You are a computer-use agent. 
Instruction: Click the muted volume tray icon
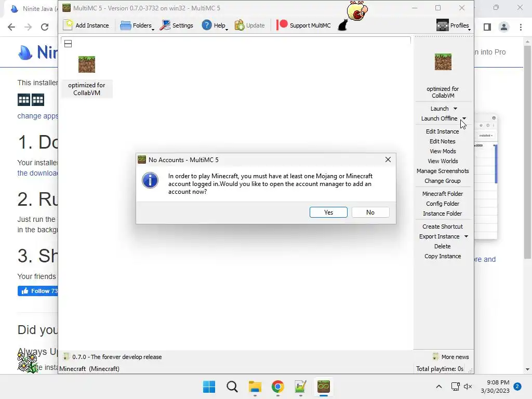pyautogui.click(x=468, y=387)
